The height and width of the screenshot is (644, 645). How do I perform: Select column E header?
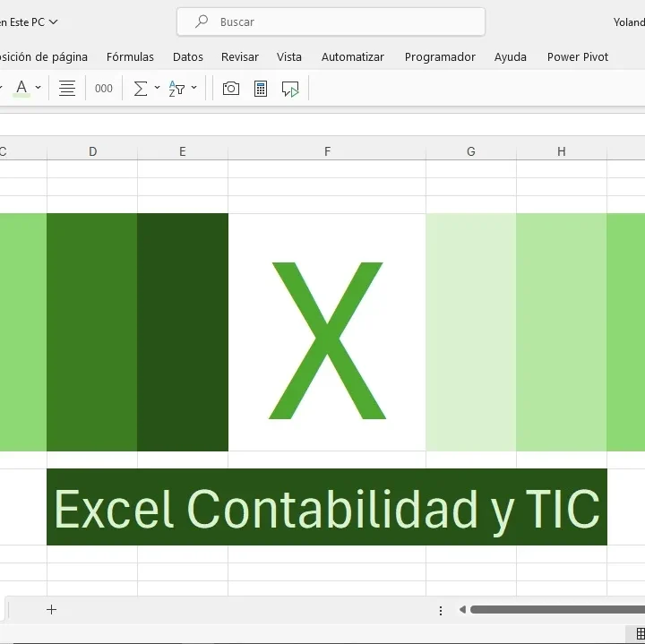tap(183, 151)
